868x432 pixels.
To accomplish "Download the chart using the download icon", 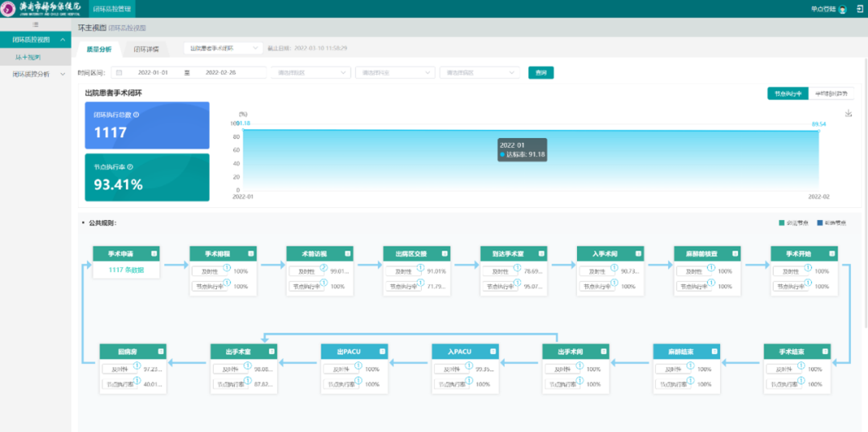I will tap(848, 113).
